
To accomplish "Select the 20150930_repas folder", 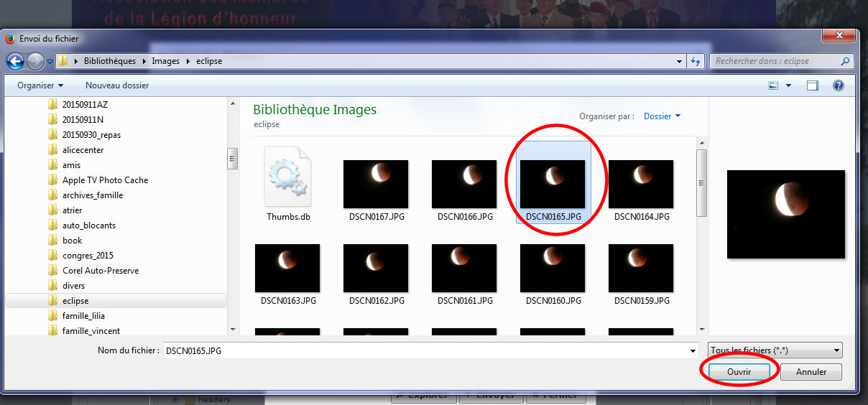I will tap(91, 134).
